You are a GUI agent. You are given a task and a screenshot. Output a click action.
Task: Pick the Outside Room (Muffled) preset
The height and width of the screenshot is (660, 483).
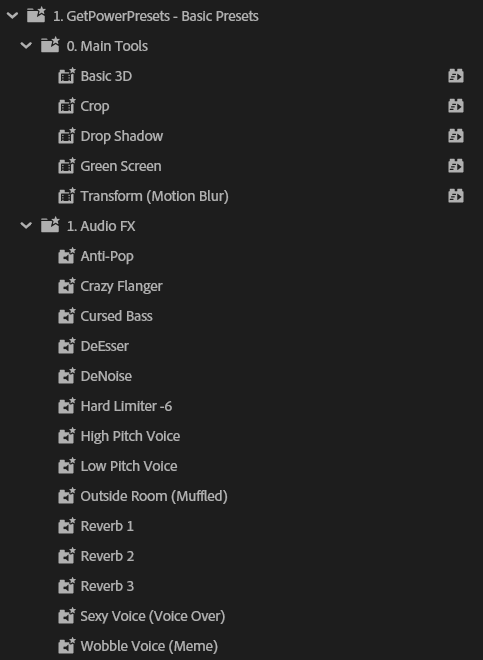point(154,496)
